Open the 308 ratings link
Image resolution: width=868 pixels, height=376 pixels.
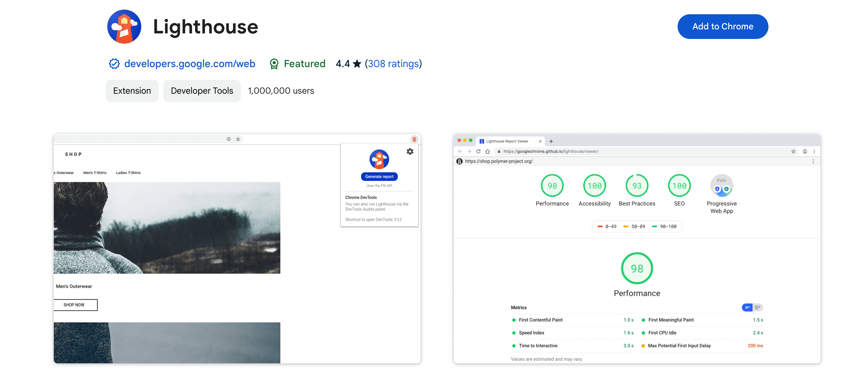click(393, 63)
